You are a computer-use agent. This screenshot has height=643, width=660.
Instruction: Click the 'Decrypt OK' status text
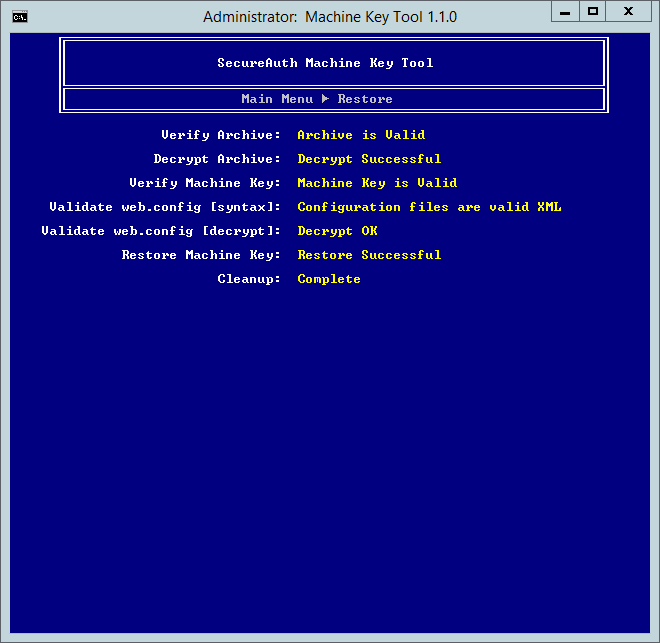(x=337, y=231)
